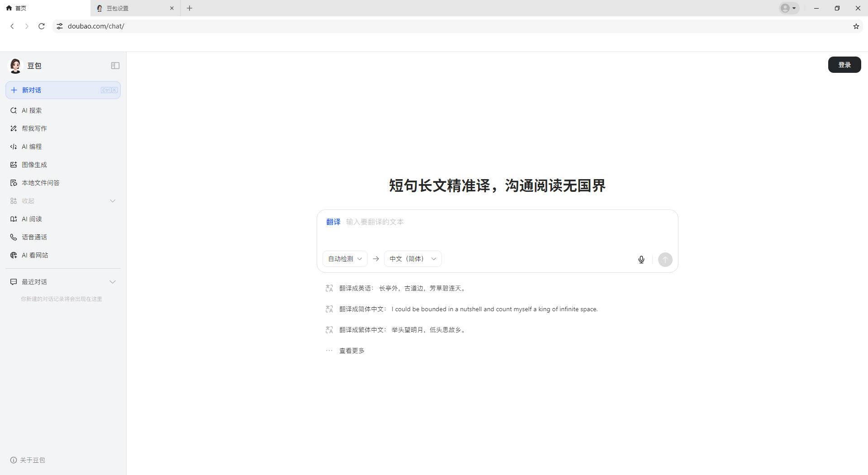The height and width of the screenshot is (475, 868).
Task: Click 查看更多 to see more examples
Action: click(x=351, y=351)
